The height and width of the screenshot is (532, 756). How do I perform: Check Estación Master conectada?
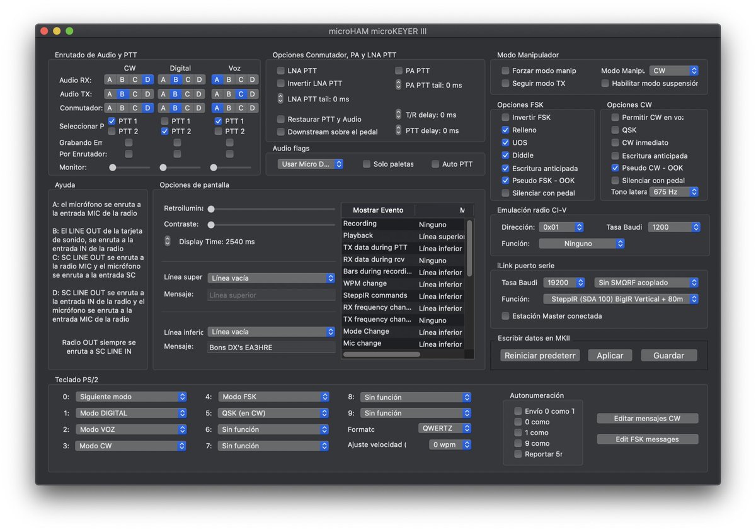pyautogui.click(x=505, y=316)
